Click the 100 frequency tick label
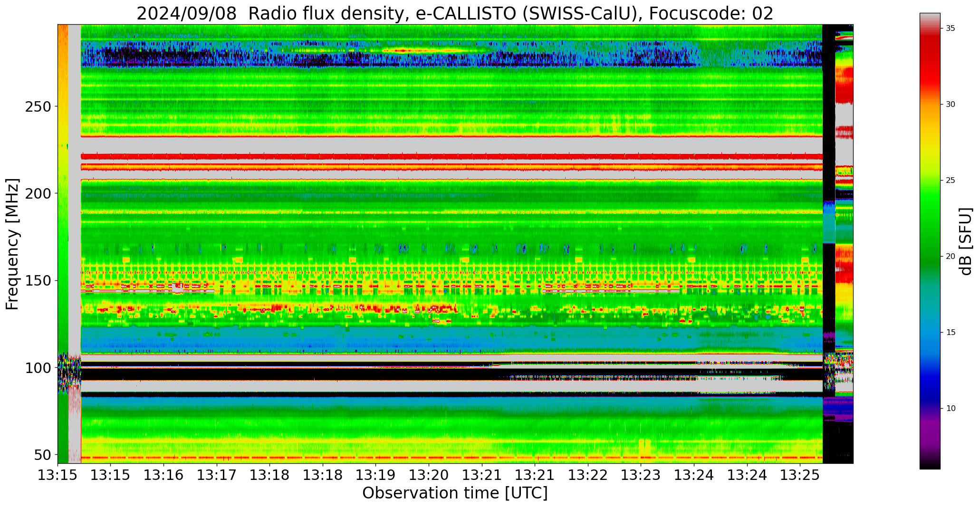The height and width of the screenshot is (507, 980). [37, 368]
